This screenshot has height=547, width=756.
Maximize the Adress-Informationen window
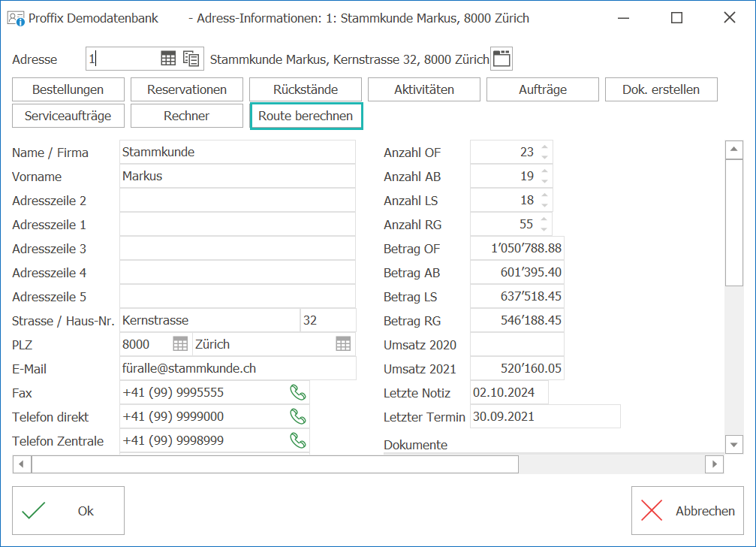(677, 18)
